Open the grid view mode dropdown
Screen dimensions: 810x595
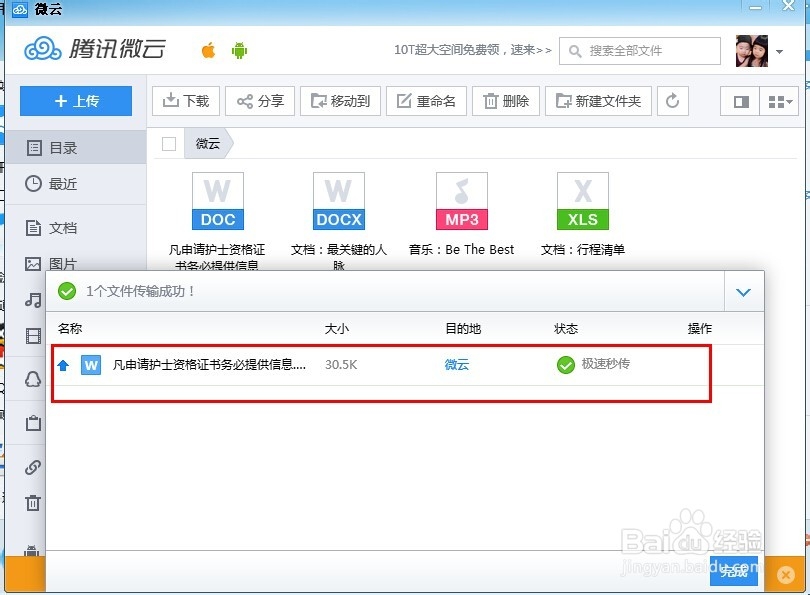point(779,101)
